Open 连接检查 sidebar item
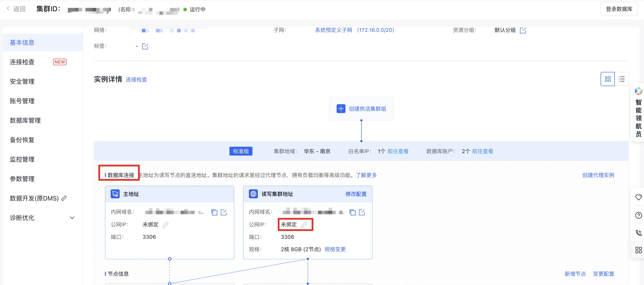Image resolution: width=644 pixels, height=285 pixels. point(22,62)
